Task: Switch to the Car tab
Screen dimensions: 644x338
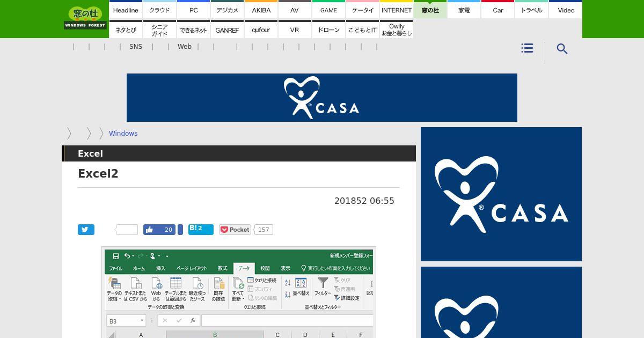Action: point(497,9)
